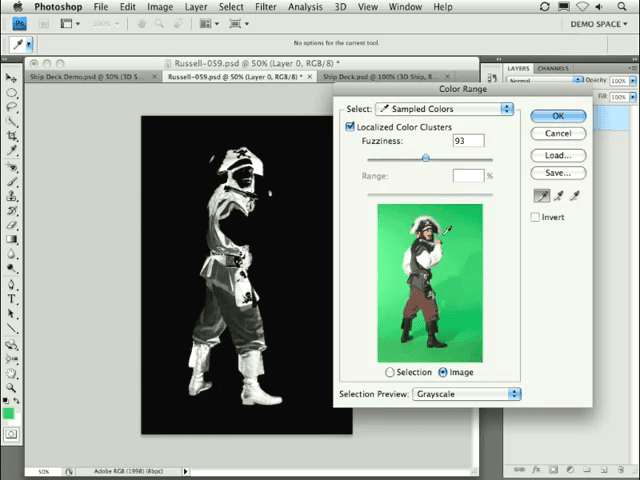Screen dimensions: 640x480
Task: Open the Selection Preview Grayscale dropdown
Action: point(467,394)
